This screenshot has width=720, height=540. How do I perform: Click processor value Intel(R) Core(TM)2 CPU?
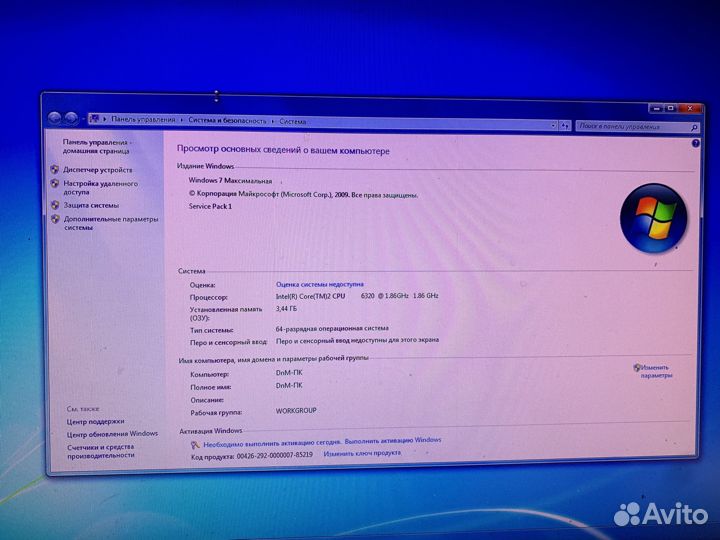(x=310, y=296)
